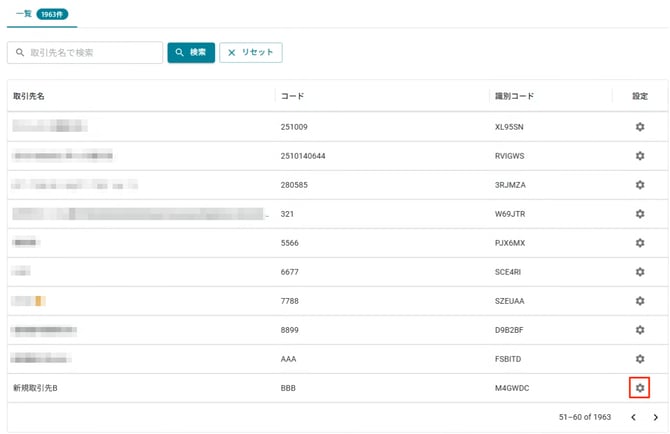Viewport: 670px width, 434px height.
Task: Click the 識別コード column header
Action: 514,97
